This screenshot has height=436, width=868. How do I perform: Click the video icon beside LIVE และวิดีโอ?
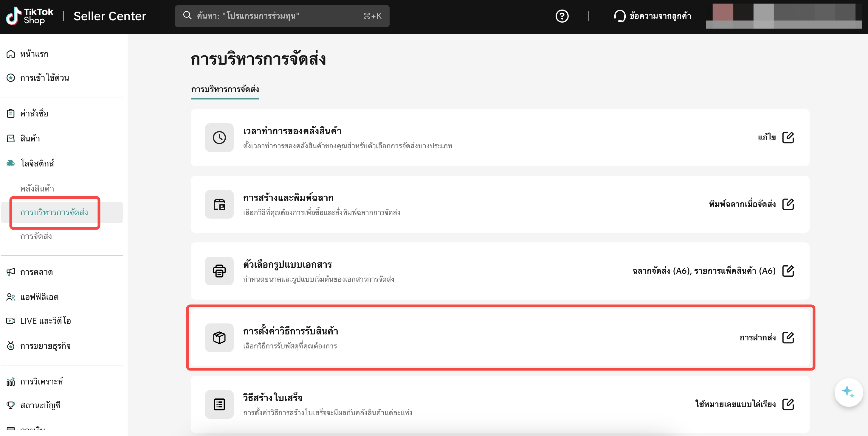pyautogui.click(x=11, y=320)
